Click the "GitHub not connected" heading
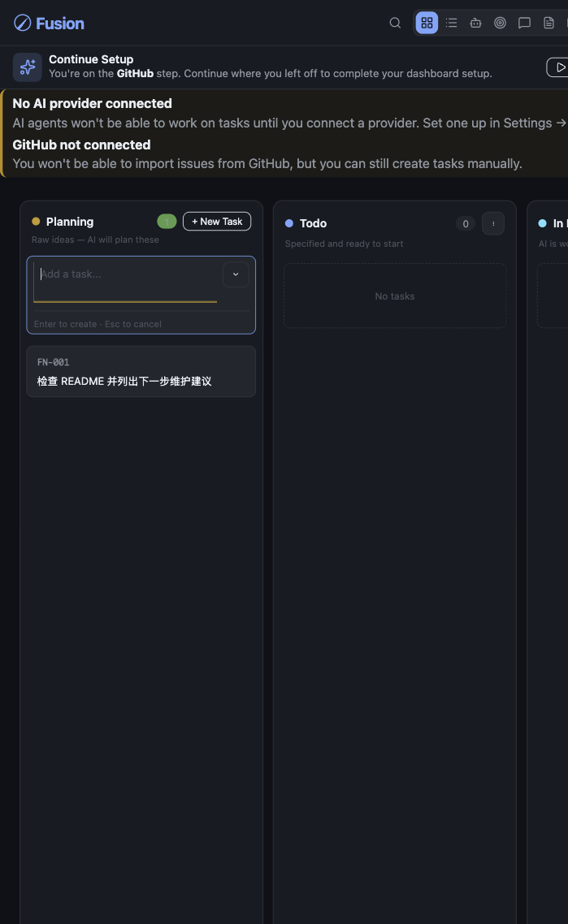Image resolution: width=568 pixels, height=924 pixels. click(x=81, y=145)
